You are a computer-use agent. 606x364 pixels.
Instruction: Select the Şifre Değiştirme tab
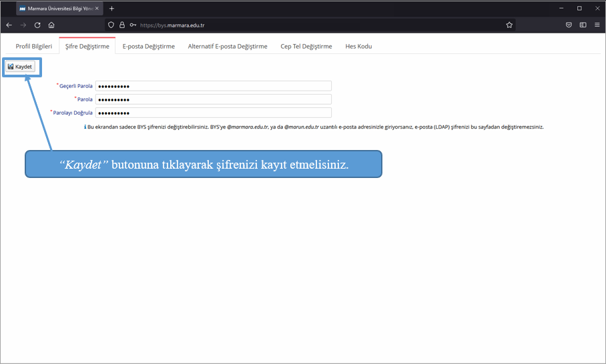point(87,46)
